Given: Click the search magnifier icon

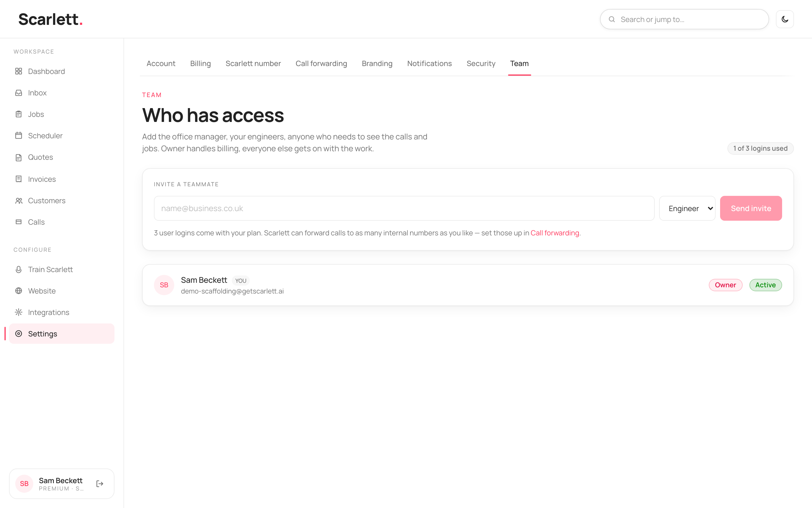Looking at the screenshot, I should (612, 19).
